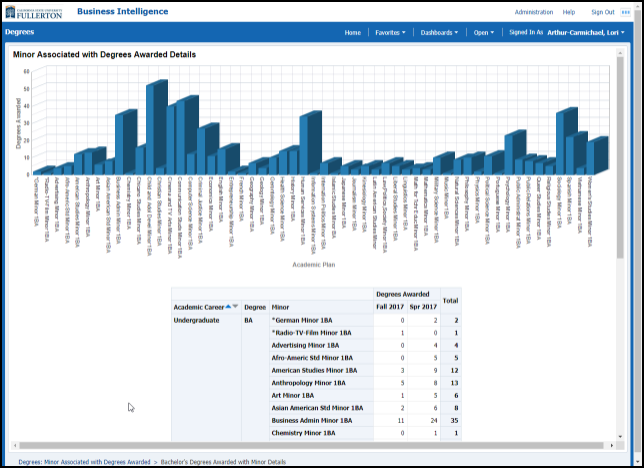Screen dimensions: 644x468
Task: Click the Total column header
Action: click(x=450, y=300)
